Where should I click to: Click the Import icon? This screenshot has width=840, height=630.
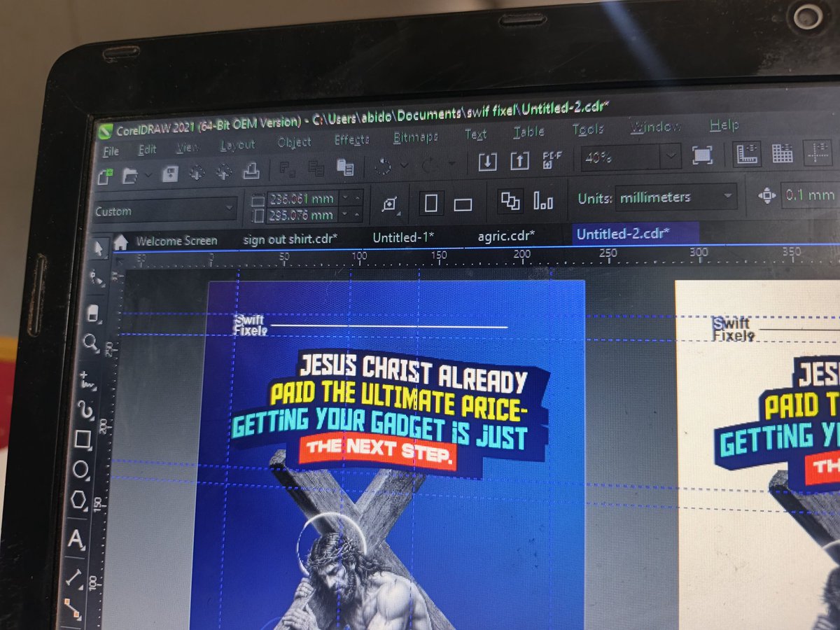487,162
